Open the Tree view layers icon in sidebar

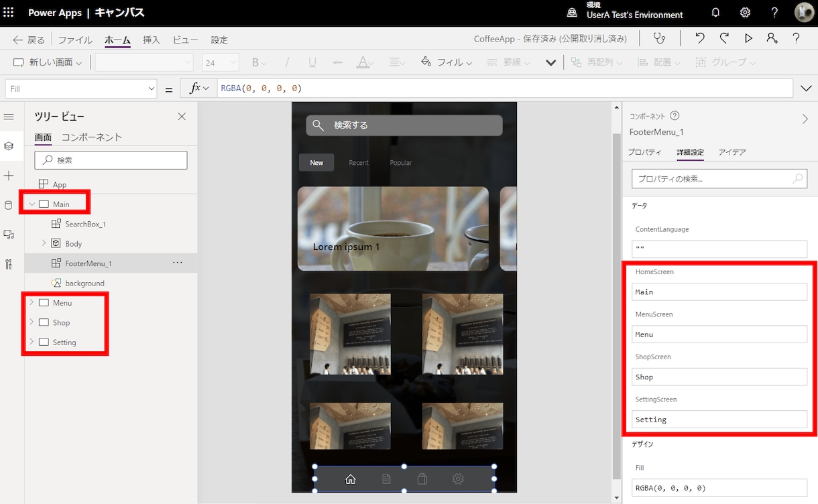pyautogui.click(x=9, y=146)
